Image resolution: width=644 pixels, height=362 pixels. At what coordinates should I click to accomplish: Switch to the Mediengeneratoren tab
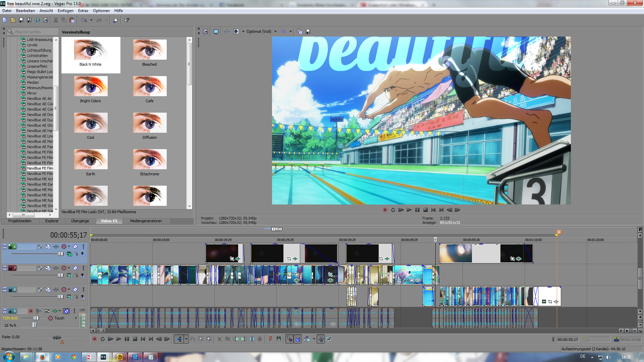[x=146, y=221]
